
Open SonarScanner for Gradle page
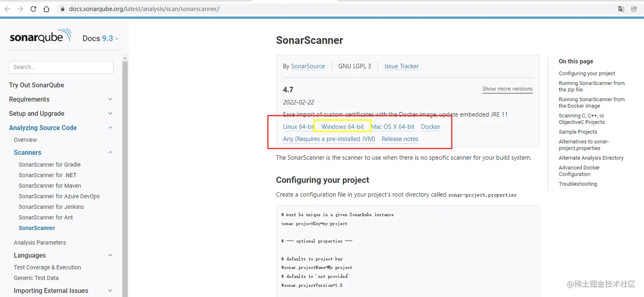pos(49,165)
